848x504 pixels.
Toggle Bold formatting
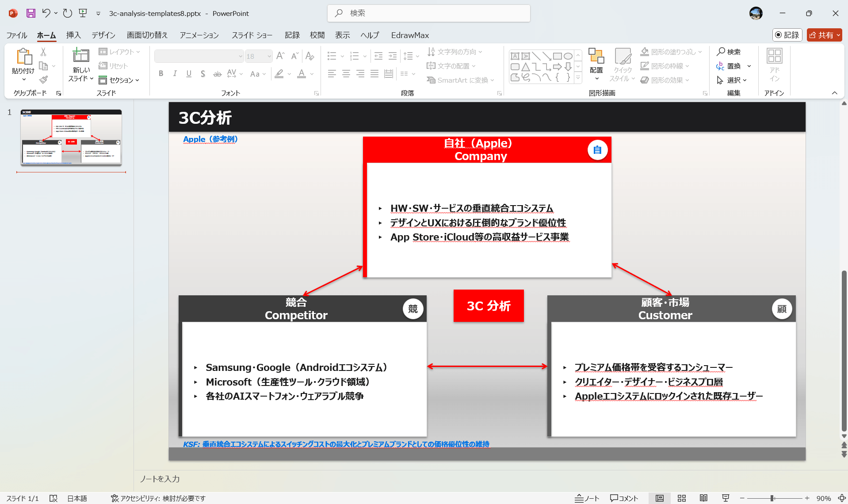[x=161, y=74]
